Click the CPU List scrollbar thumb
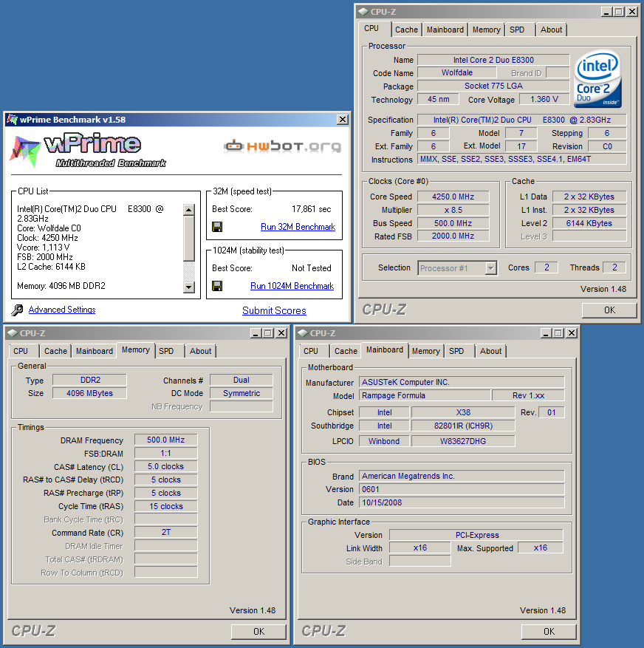This screenshot has width=644, height=648. [x=189, y=239]
